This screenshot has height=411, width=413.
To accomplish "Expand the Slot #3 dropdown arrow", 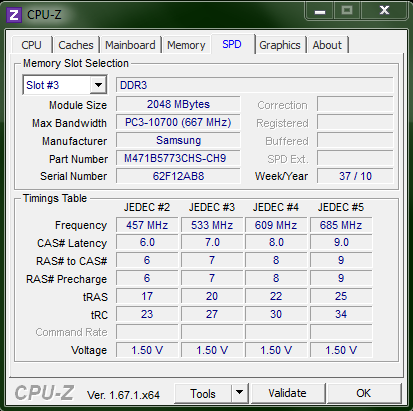I will click(x=98, y=85).
